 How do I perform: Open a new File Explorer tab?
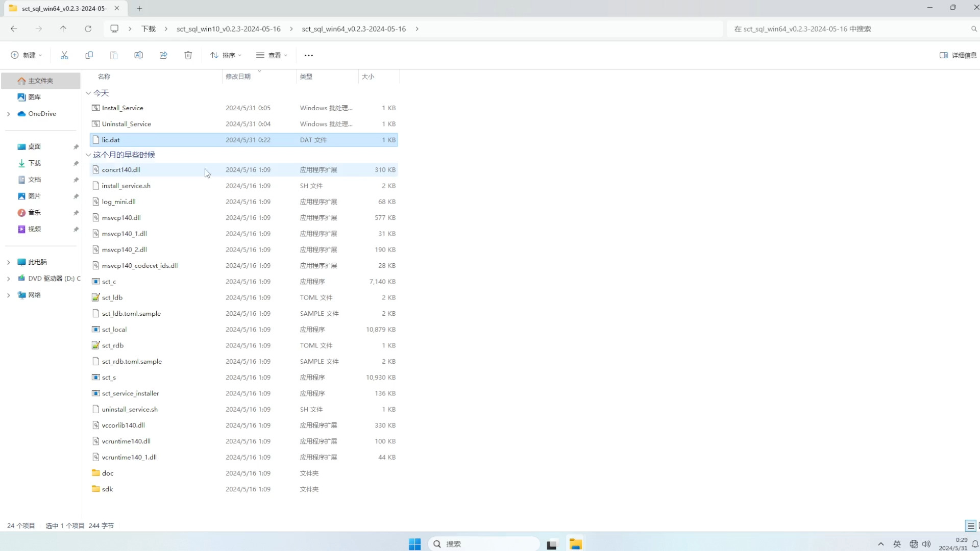139,8
